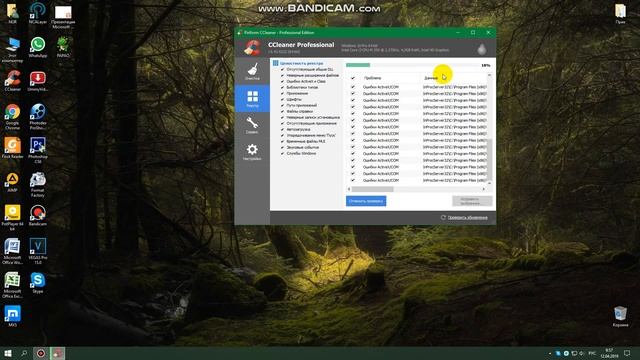Viewport: 640px width, 360px height.
Task: Click results list scroll up arrow
Action: 489,76
